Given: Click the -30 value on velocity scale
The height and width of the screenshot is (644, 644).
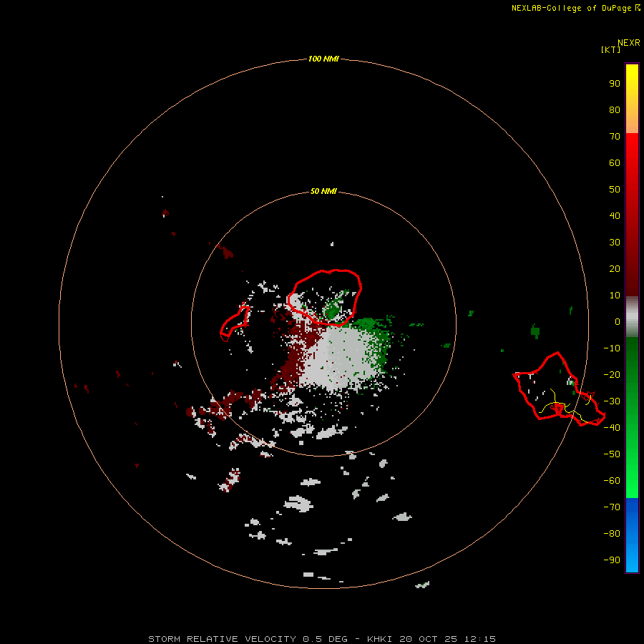Looking at the screenshot, I should [x=612, y=401].
